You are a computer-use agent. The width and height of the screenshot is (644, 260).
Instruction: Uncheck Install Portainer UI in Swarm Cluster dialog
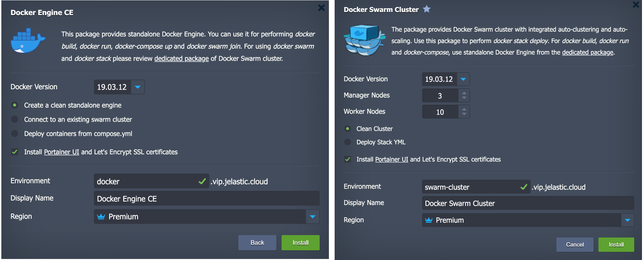coord(348,159)
